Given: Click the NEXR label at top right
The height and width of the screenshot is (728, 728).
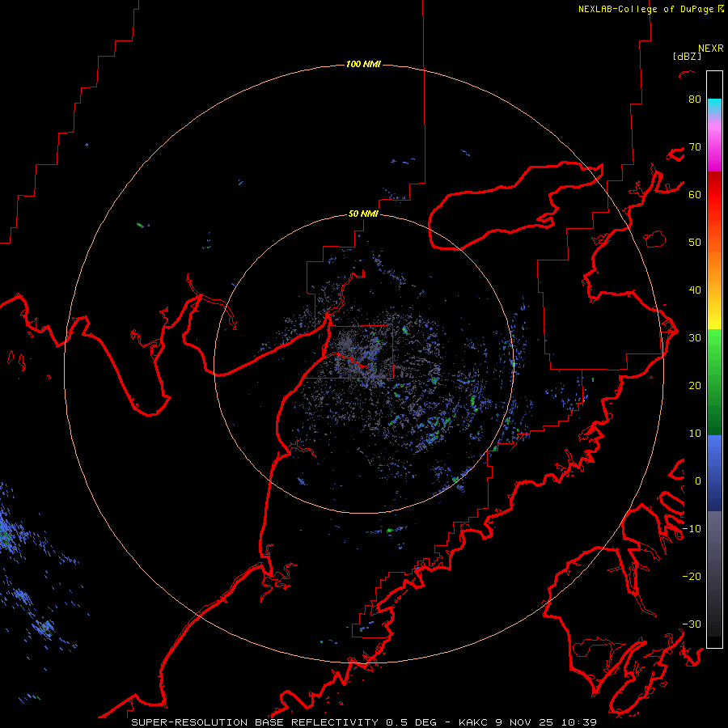Looking at the screenshot, I should click(x=711, y=48).
